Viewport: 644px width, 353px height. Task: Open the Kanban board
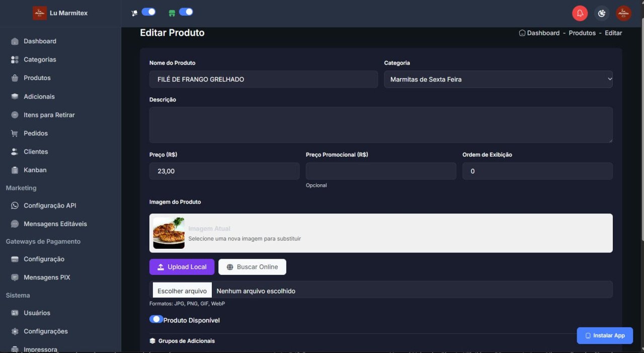pos(35,170)
